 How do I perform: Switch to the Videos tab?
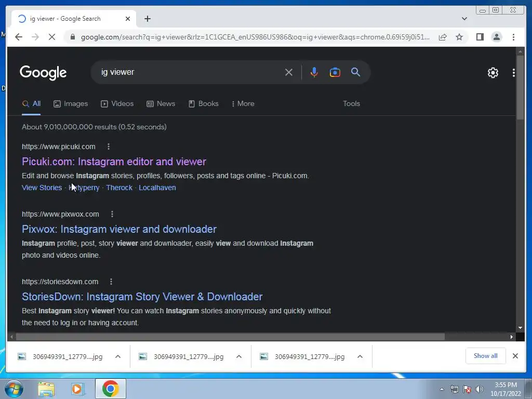click(117, 104)
